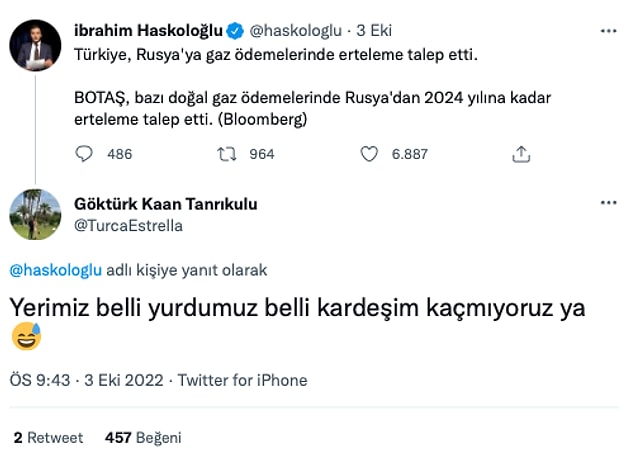Open the more options menu on İbrahim's tweet

[x=608, y=31]
